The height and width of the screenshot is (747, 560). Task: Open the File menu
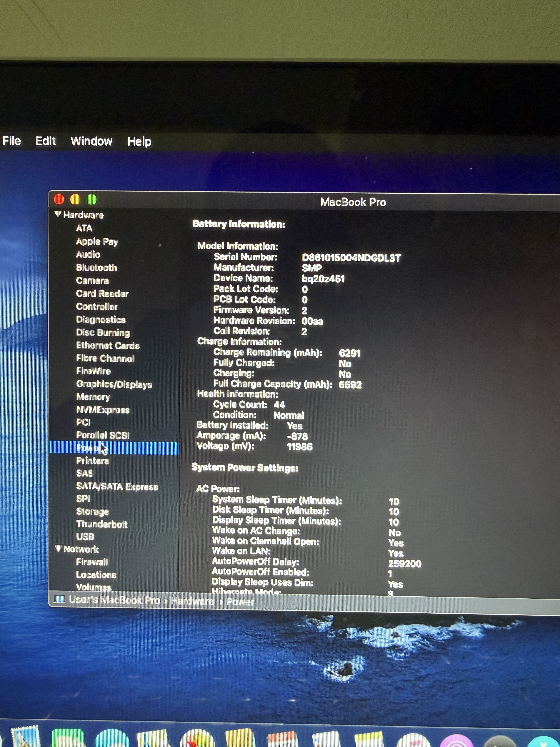pos(12,141)
